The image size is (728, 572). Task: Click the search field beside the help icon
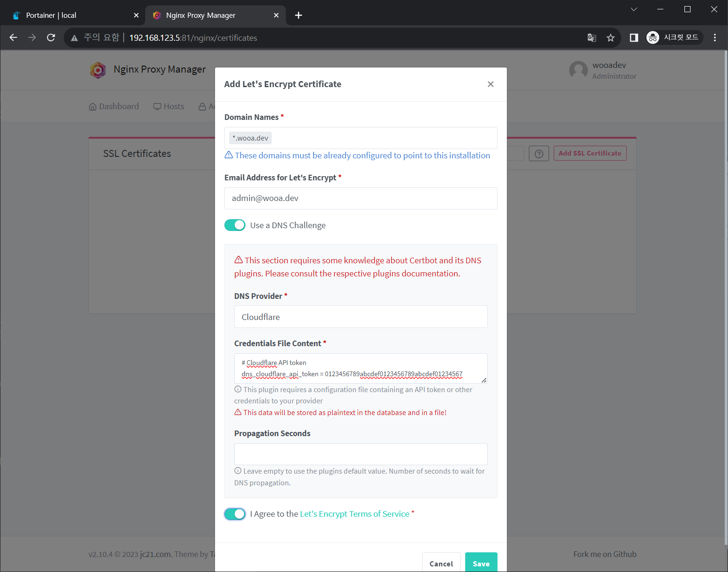pyautogui.click(x=515, y=153)
